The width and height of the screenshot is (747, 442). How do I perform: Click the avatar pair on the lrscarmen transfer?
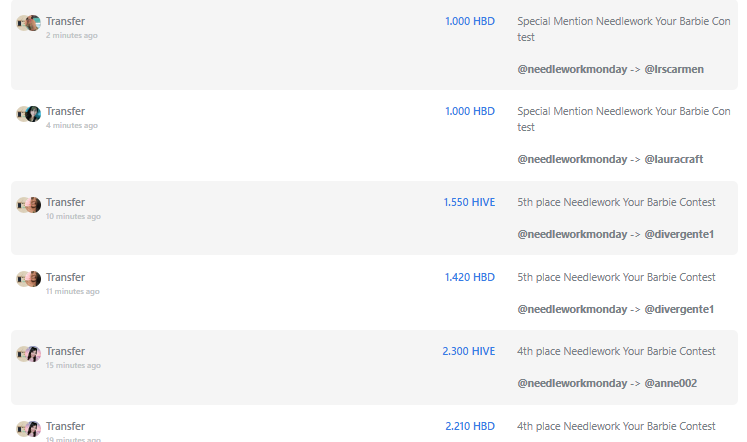[29, 23]
